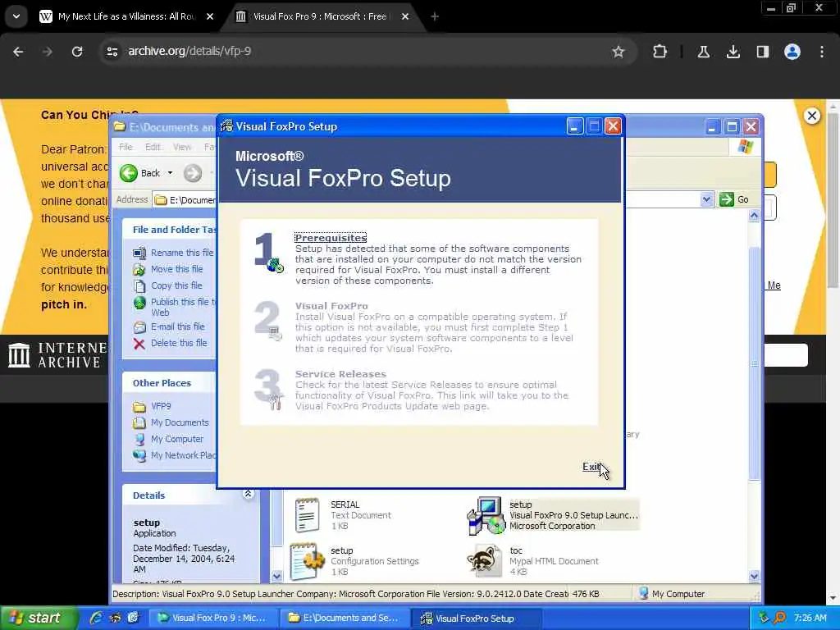Open the tab search dropdown arrow
The width and height of the screenshot is (840, 630).
(16, 16)
